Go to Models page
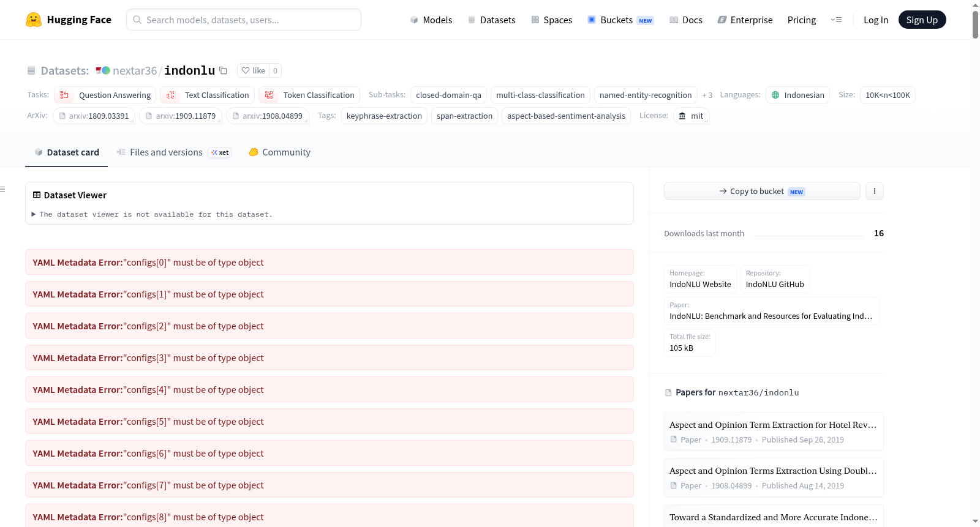 coord(431,20)
